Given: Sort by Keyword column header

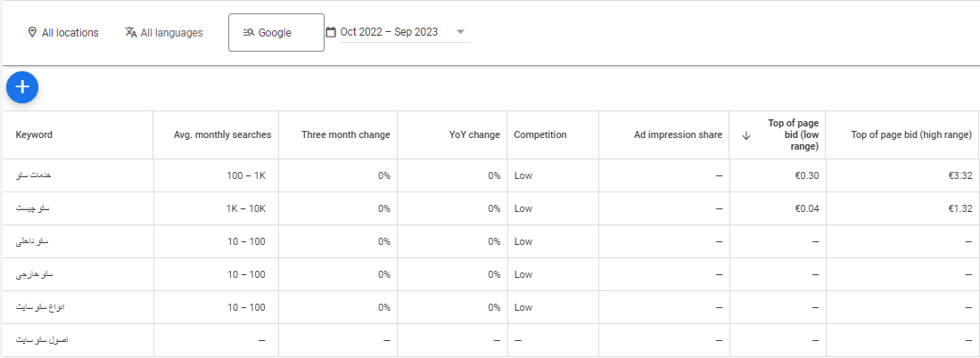Looking at the screenshot, I should coord(34,135).
